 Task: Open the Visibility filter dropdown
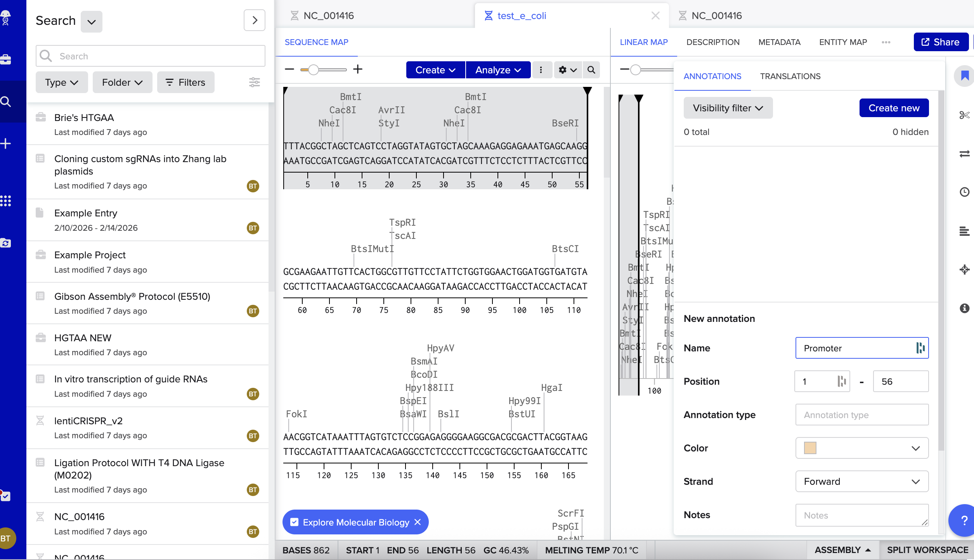(728, 108)
